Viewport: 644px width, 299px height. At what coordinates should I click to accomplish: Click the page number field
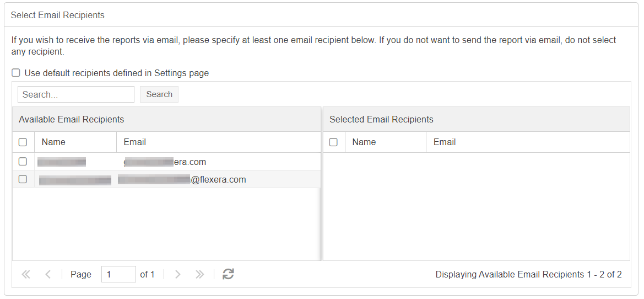[x=118, y=274]
